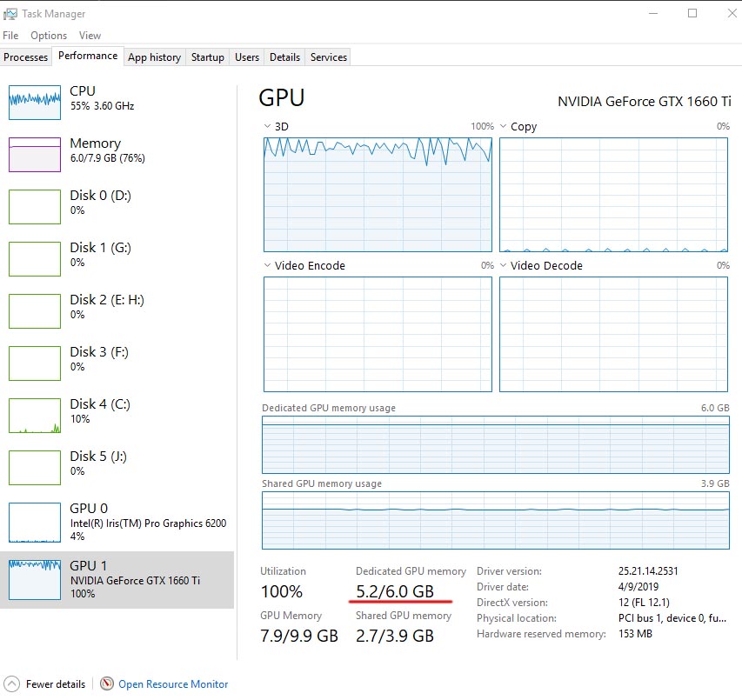
Task: Click the driver date 4/9/2019 value
Action: pyautogui.click(x=638, y=586)
